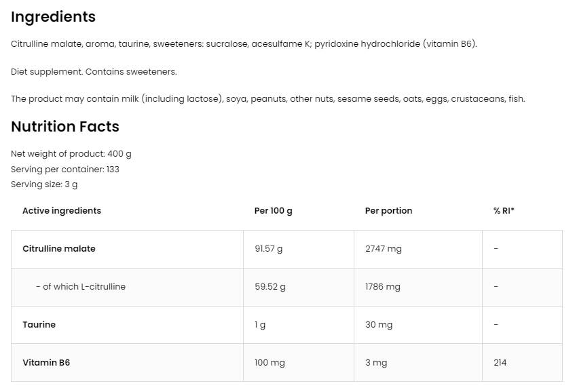
Task: Click the 'Net weight of product: 400 g' line
Action: pyautogui.click(x=71, y=154)
